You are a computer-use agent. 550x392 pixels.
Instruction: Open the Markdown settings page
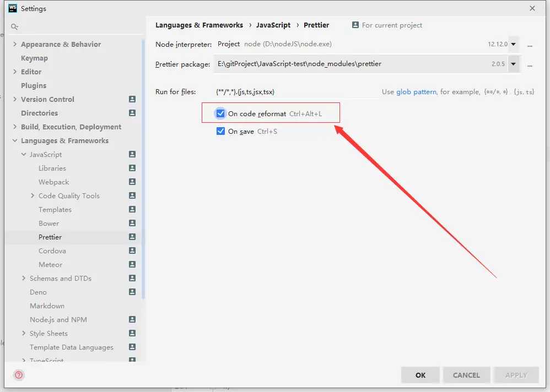tap(47, 306)
